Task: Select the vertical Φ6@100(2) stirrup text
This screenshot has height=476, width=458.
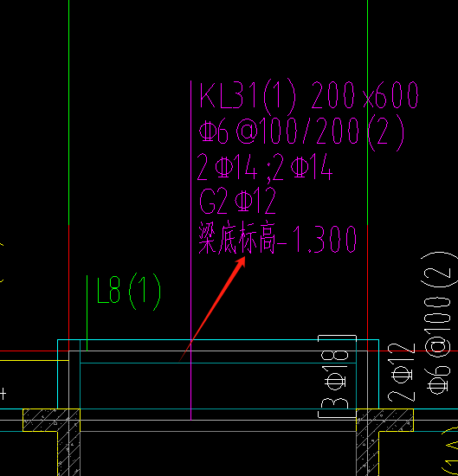Action: pyautogui.click(x=439, y=324)
